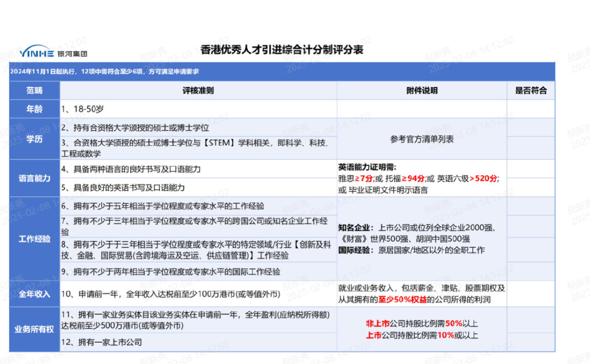Screen dimensions: 590x364
Task: Select the 英语能力证明需 note text
Action: pyautogui.click(x=367, y=168)
